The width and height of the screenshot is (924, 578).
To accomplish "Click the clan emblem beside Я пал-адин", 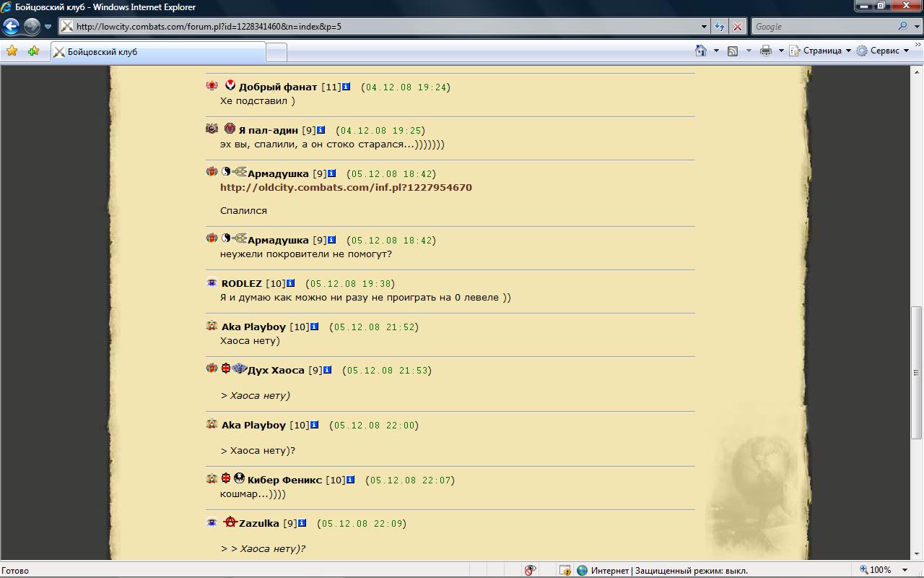I will coord(230,129).
